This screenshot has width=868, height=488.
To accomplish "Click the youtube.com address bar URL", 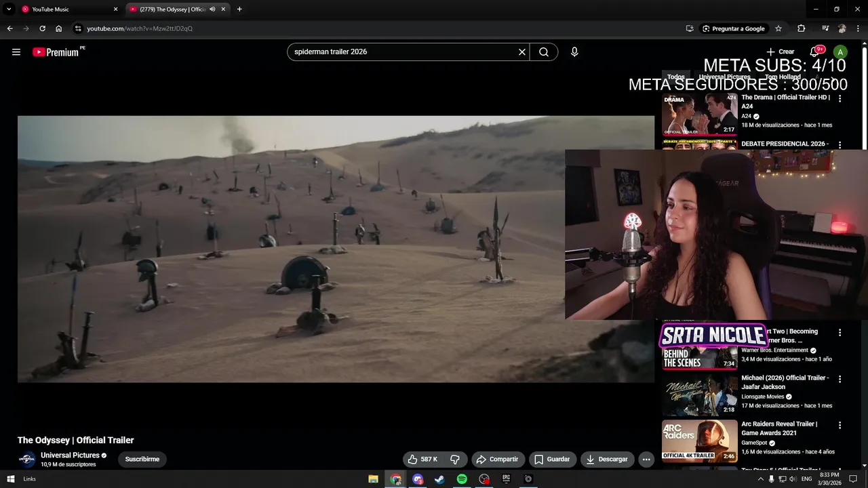I will point(140,28).
